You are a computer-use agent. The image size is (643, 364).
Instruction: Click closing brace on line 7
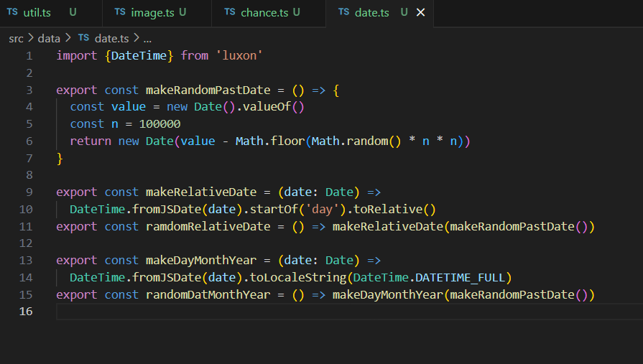pos(60,158)
